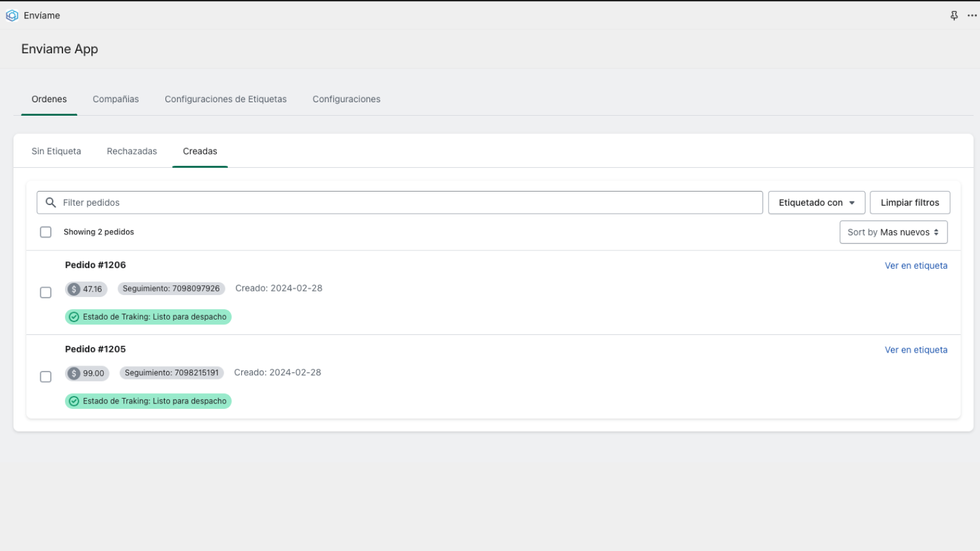Go to Configuraciones de Etiquetas tab

[225, 99]
